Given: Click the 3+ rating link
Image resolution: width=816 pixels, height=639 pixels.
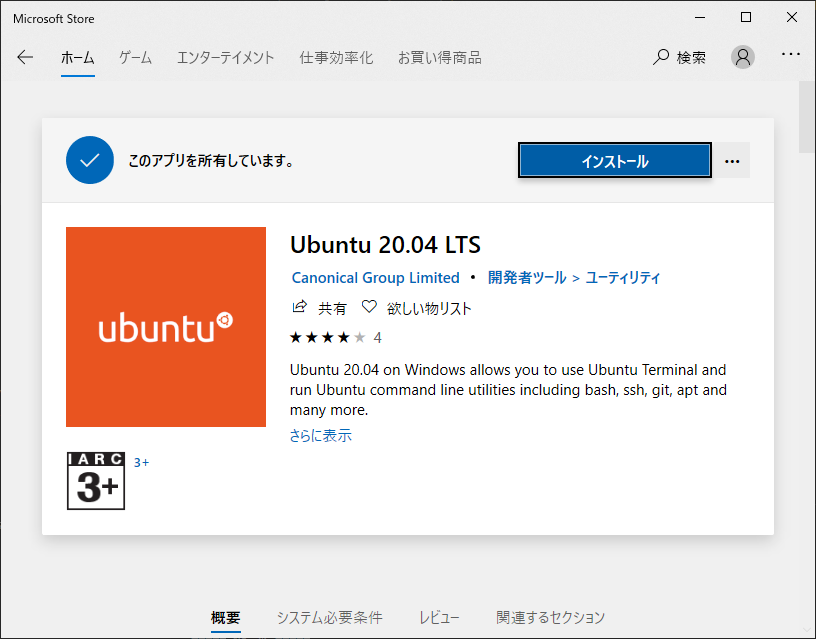Looking at the screenshot, I should tap(141, 463).
